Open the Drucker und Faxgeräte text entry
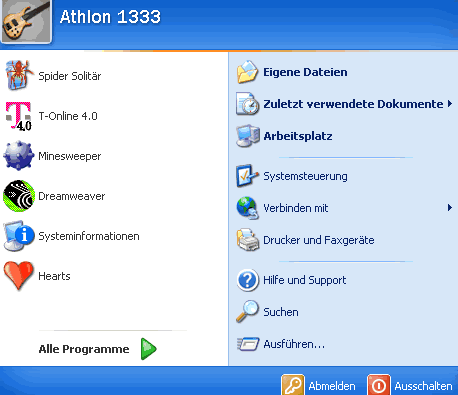 coord(319,240)
